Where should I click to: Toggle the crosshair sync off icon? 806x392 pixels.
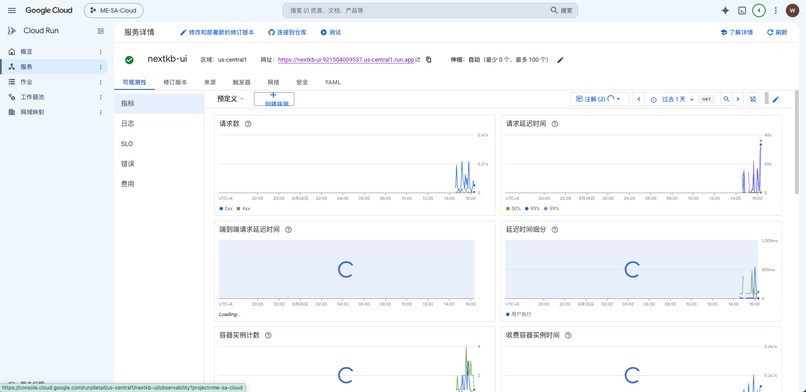(753, 99)
